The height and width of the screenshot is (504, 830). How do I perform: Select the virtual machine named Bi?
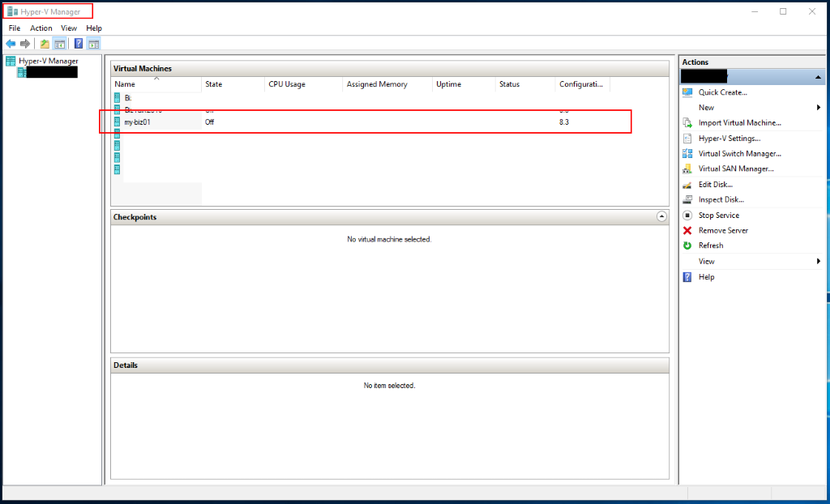click(127, 98)
